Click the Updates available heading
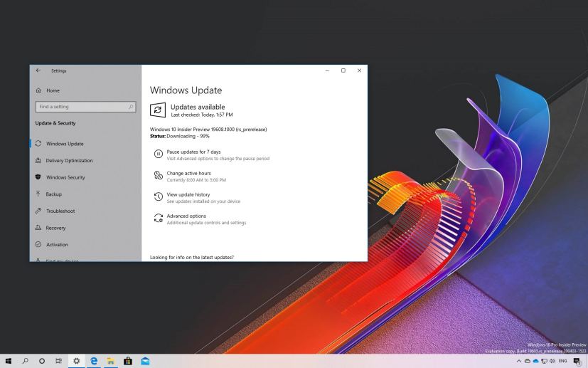Image resolution: width=588 pixels, height=368 pixels. coord(198,107)
